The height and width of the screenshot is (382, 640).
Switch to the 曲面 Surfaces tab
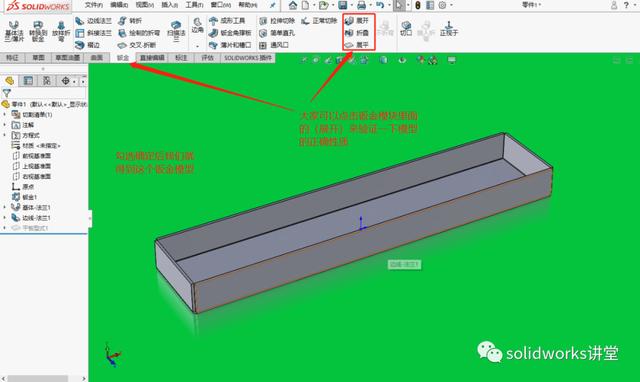coord(97,58)
